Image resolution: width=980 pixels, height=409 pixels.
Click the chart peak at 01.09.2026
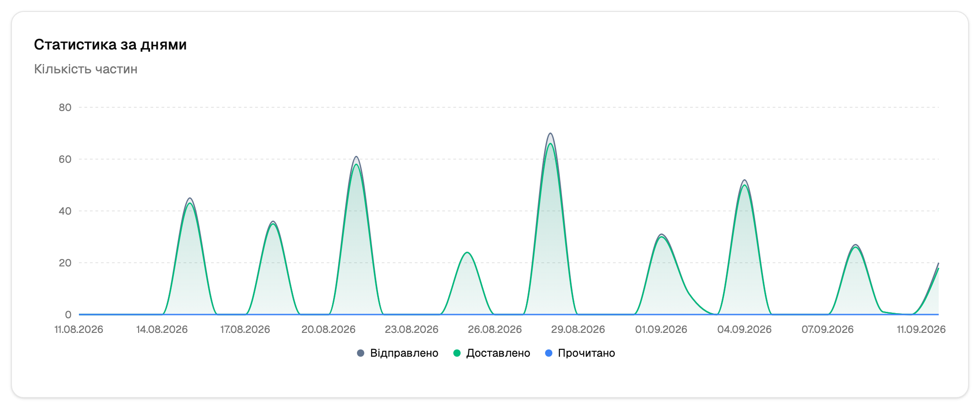click(661, 234)
